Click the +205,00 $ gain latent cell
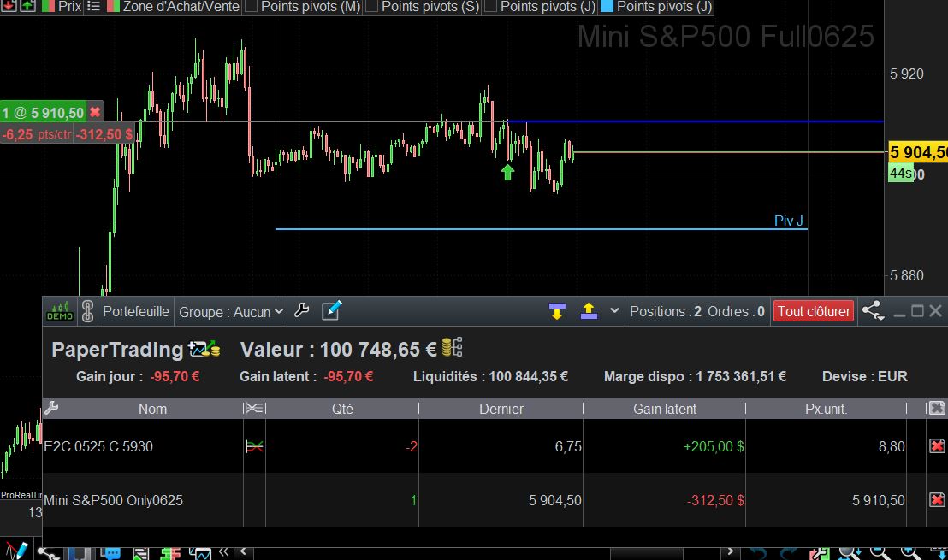The height and width of the screenshot is (560, 948). (714, 446)
